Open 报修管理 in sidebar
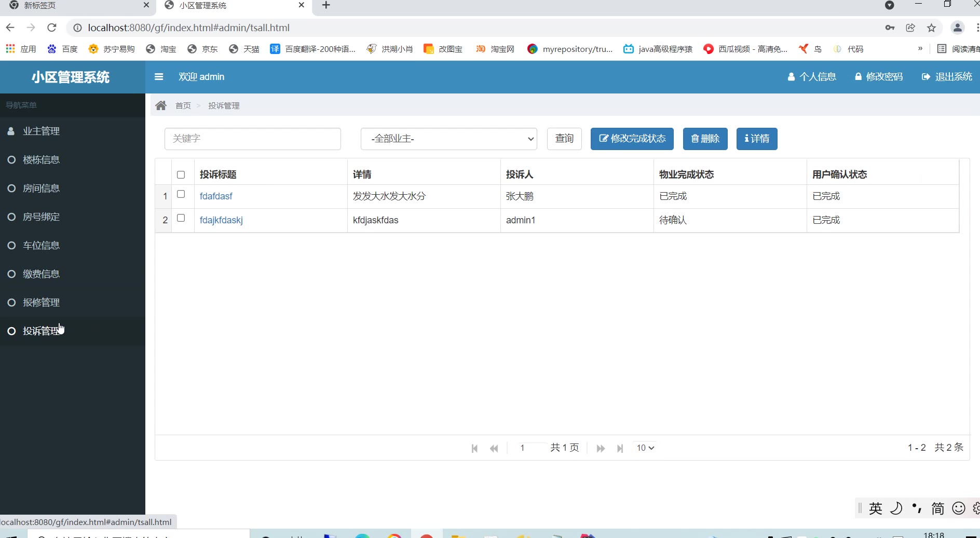The width and height of the screenshot is (980, 538). click(x=73, y=302)
